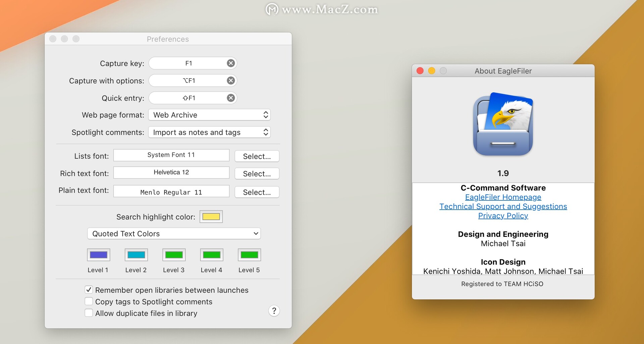The image size is (644, 344).
Task: Open the EagleFiler Homepage link
Action: [503, 197]
